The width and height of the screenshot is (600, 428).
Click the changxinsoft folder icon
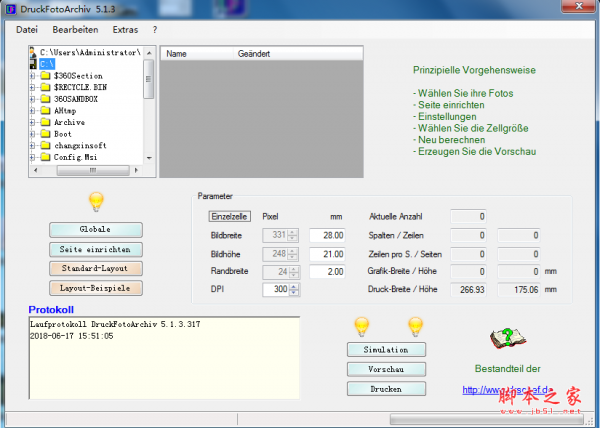[x=45, y=145]
